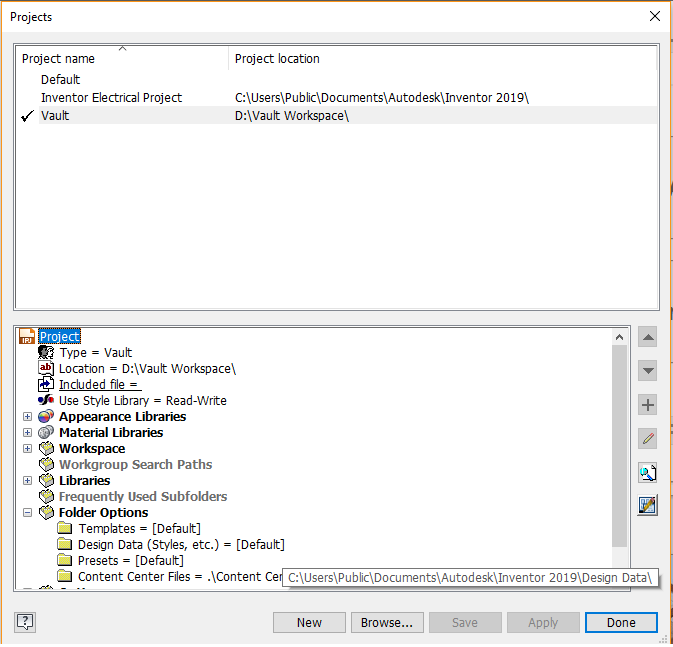Click the Workspace folder icon
Image resolution: width=673 pixels, height=647 pixels.
click(x=46, y=449)
